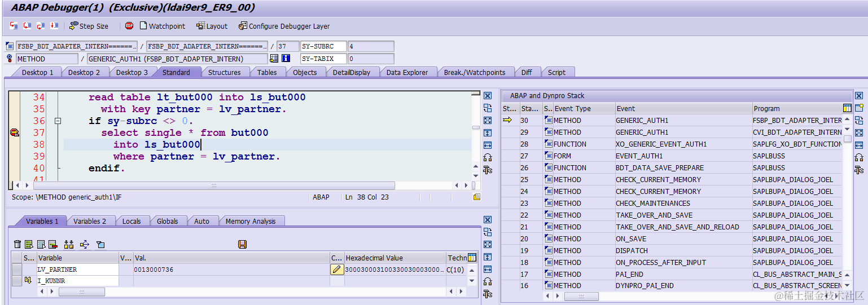Click the icon left of METHOD field
This screenshot has width=868, height=305.
click(10, 58)
